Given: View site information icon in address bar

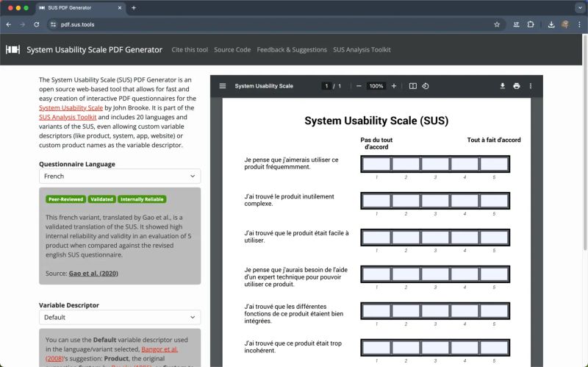Looking at the screenshot, I should coord(53,24).
